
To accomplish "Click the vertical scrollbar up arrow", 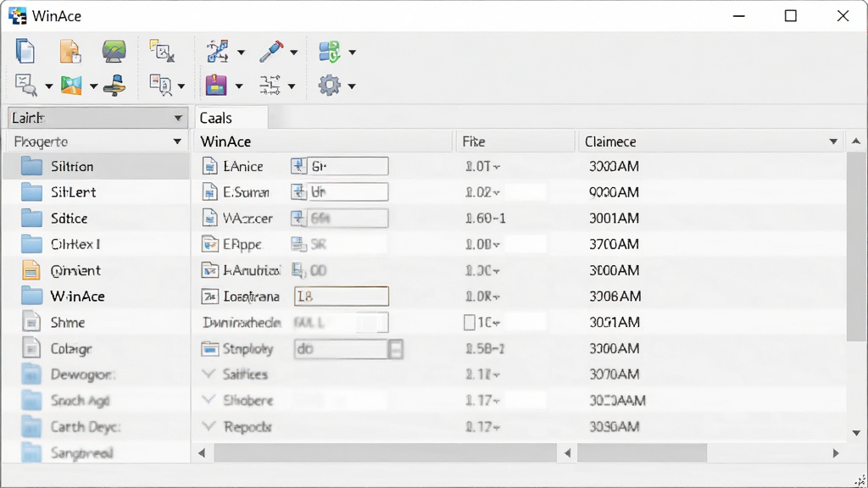I will tap(856, 141).
